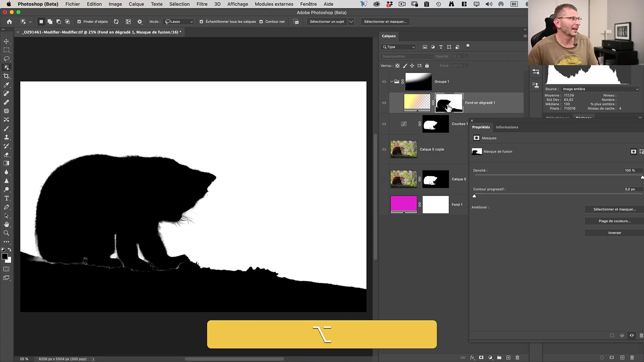
Task: Click the Inverser button
Action: click(x=614, y=233)
